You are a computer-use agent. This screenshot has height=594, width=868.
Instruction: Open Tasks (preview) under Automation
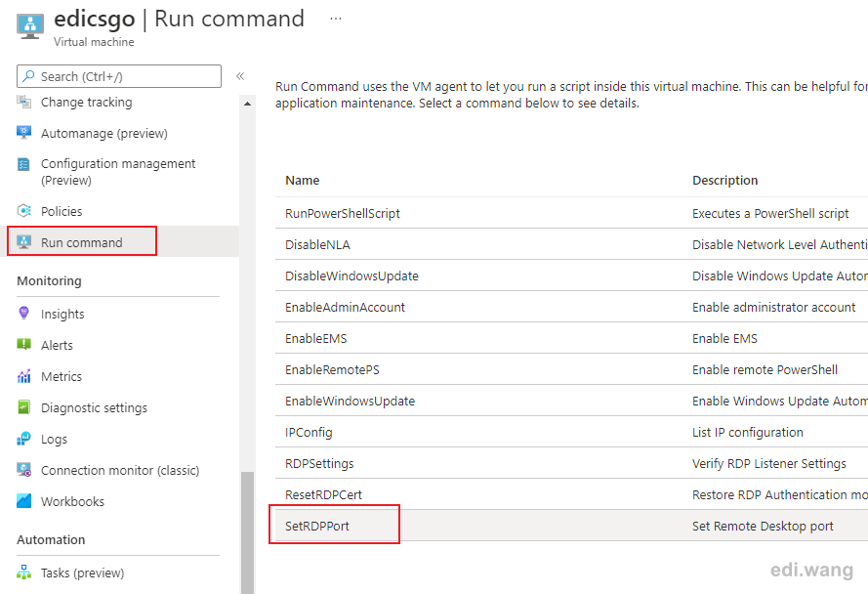82,573
